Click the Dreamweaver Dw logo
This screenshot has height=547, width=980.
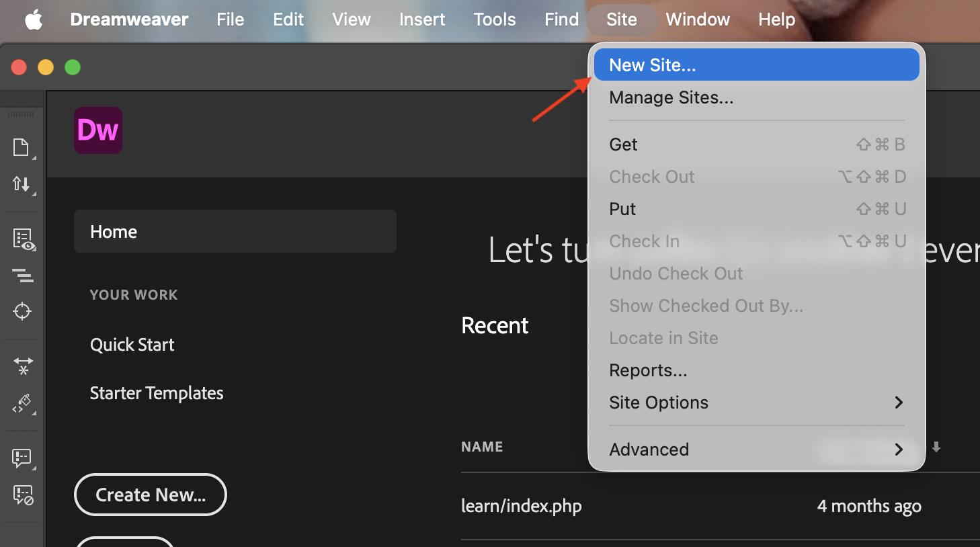click(x=98, y=130)
